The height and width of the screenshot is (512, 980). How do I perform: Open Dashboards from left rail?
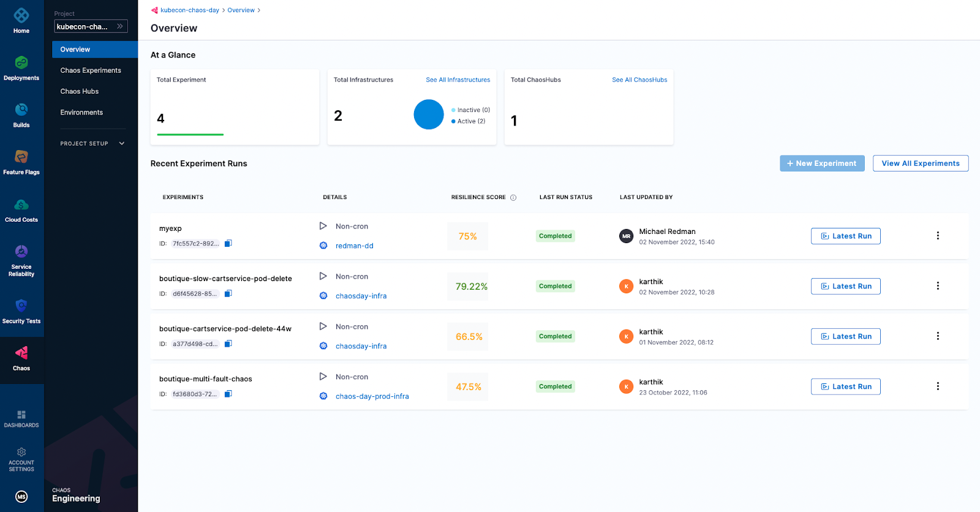click(x=21, y=419)
